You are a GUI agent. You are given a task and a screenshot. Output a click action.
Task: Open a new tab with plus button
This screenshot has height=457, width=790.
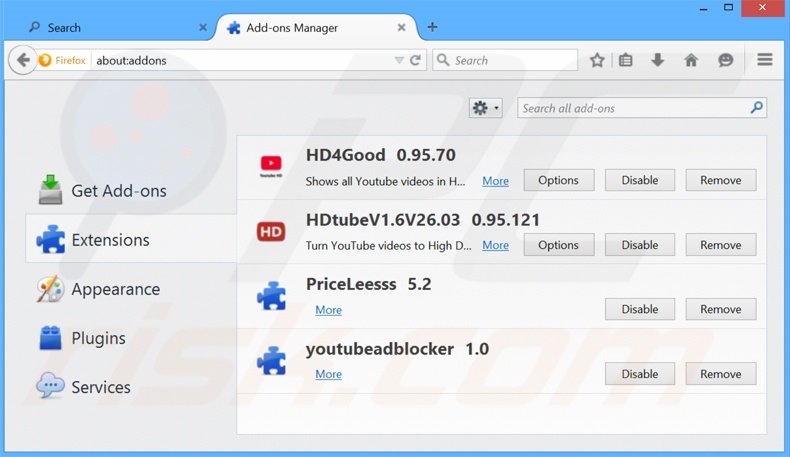pos(432,27)
